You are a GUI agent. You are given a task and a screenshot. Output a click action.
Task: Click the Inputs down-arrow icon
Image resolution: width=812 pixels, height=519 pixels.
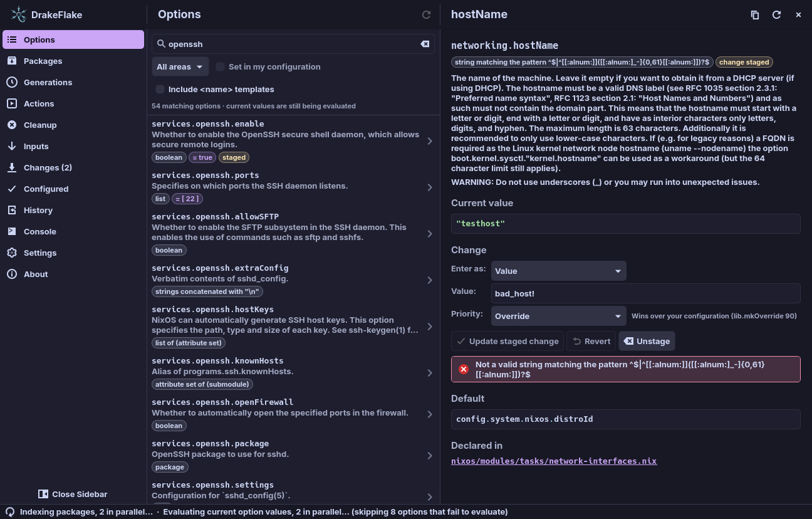click(x=12, y=146)
